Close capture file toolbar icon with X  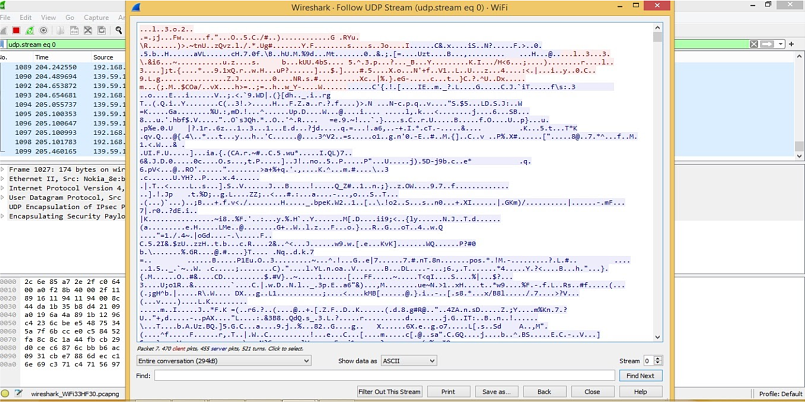point(88,30)
